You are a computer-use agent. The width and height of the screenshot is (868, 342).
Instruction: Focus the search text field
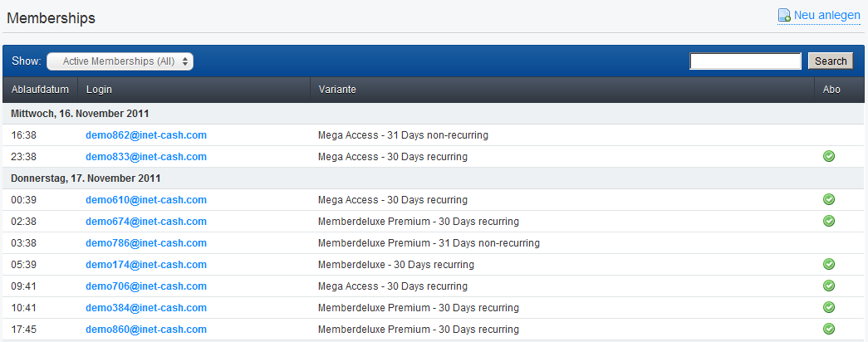coord(745,61)
